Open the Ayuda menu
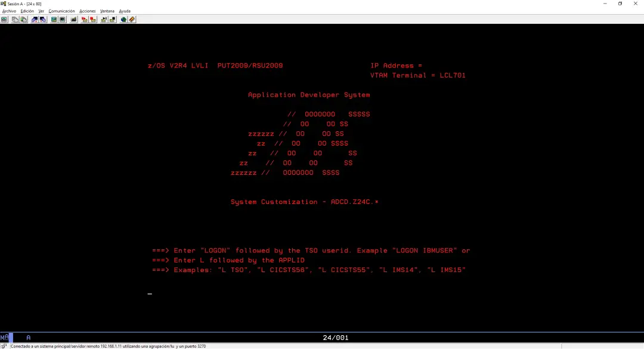Screen dimensions: 644x349 click(x=125, y=11)
